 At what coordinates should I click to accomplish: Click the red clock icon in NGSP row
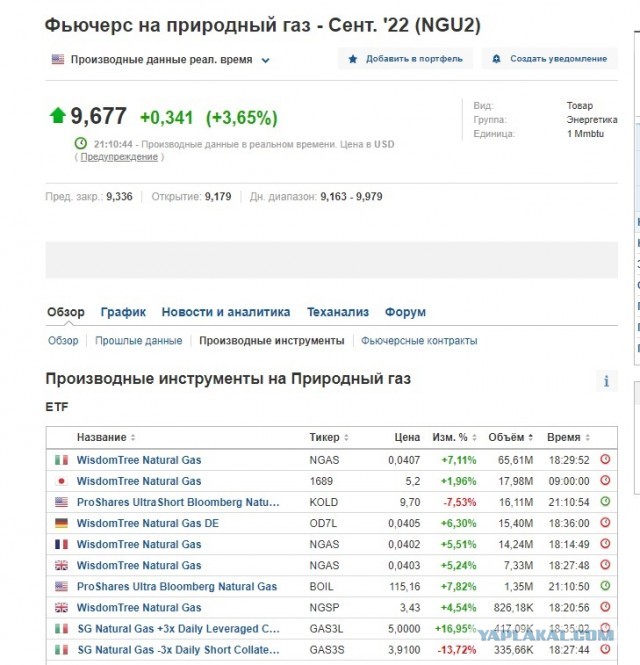[605, 607]
